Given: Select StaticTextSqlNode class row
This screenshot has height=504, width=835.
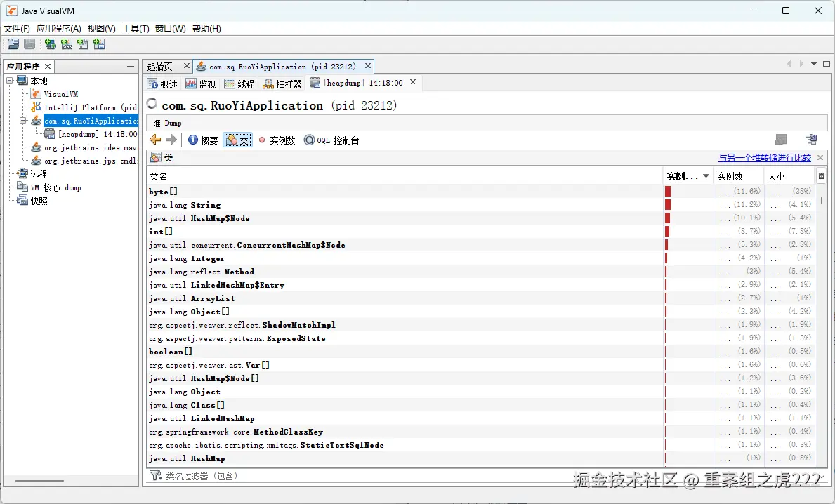Looking at the screenshot, I should (x=481, y=445).
